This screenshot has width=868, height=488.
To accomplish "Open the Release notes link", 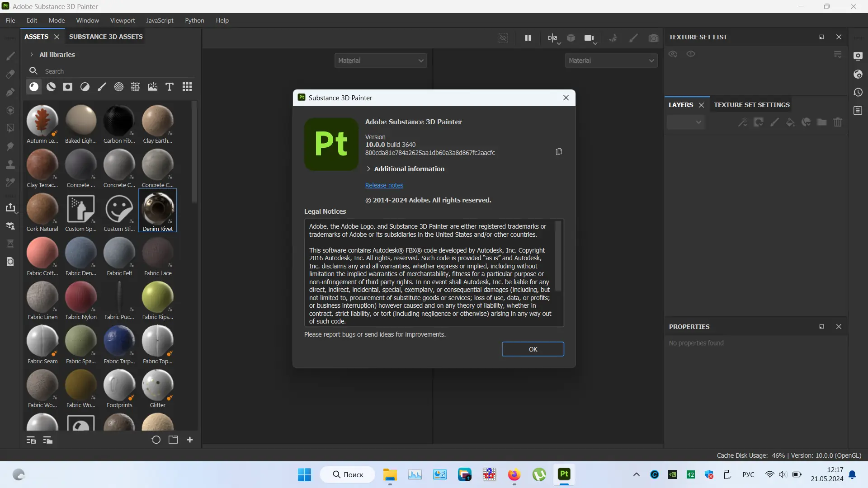I will tap(384, 185).
